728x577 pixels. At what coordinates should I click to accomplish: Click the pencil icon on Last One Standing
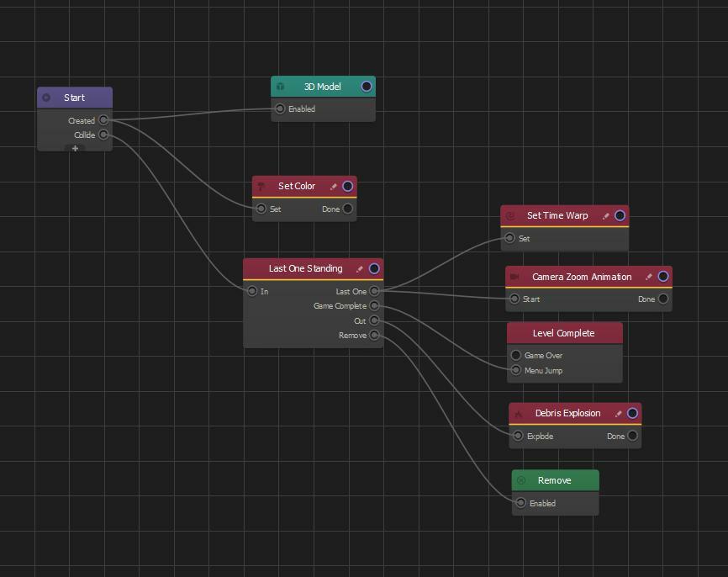tap(360, 269)
